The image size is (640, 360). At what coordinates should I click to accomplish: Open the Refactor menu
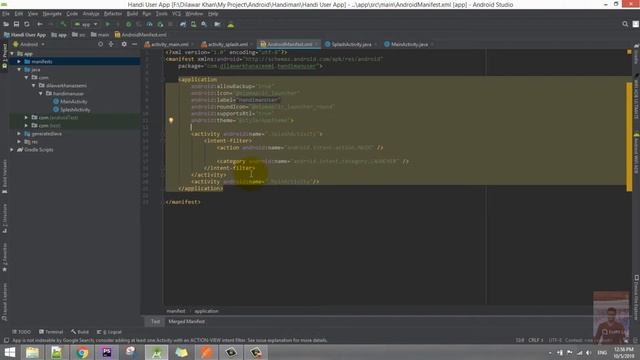coord(113,14)
